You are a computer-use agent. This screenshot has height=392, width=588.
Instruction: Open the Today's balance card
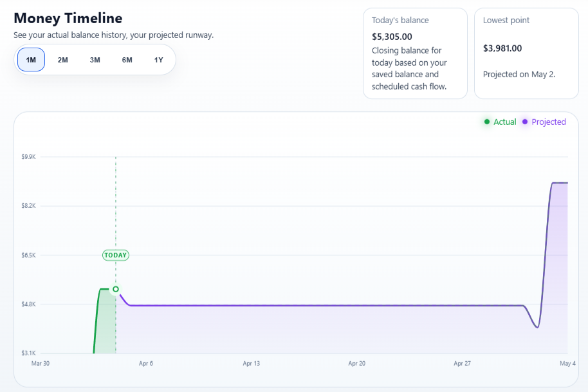(415, 53)
